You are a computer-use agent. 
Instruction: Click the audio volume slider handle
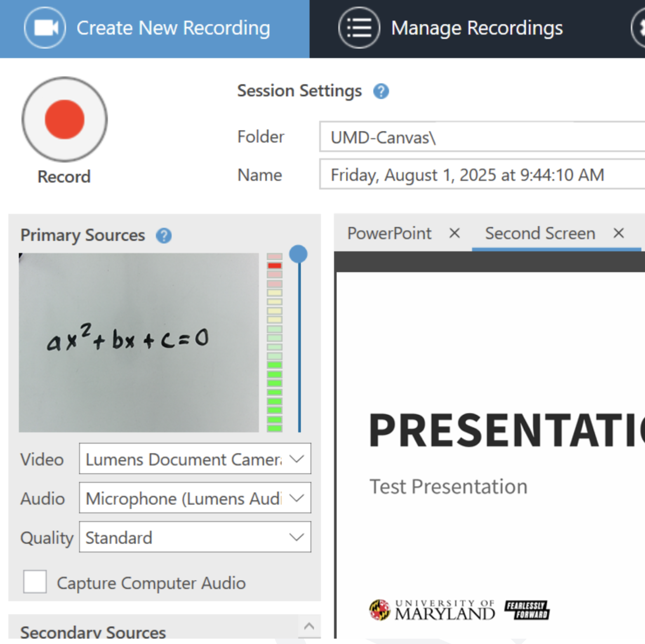pos(298,254)
